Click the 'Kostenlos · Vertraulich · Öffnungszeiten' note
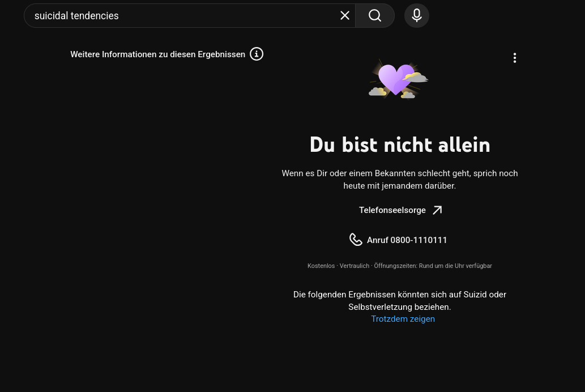The width and height of the screenshot is (585, 392). (400, 266)
